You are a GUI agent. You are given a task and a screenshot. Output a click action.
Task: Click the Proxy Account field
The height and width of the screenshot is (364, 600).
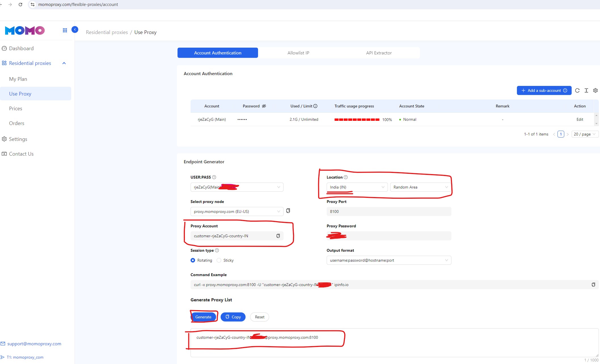coord(237,236)
